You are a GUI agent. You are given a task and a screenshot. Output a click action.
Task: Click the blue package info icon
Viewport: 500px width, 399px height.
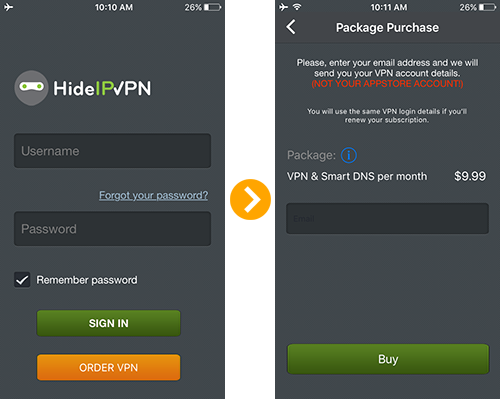pos(349,155)
